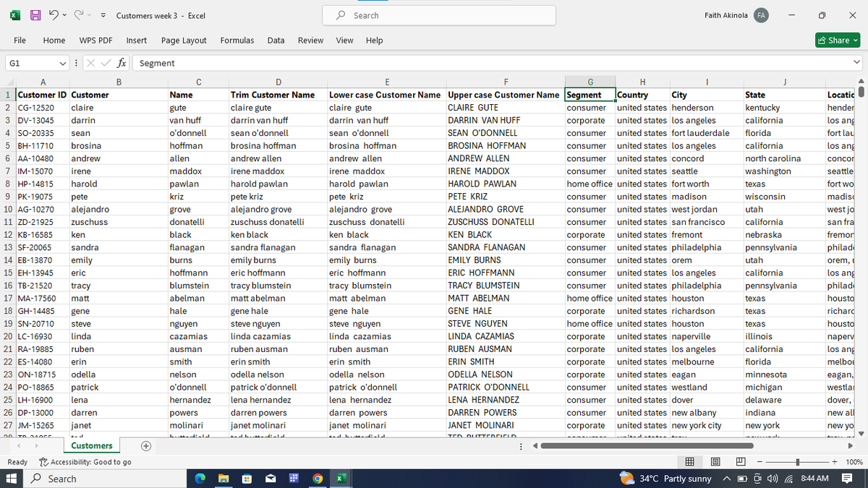This screenshot has width=868, height=488.
Task: Add a new sheet with plus icon
Action: [146, 446]
